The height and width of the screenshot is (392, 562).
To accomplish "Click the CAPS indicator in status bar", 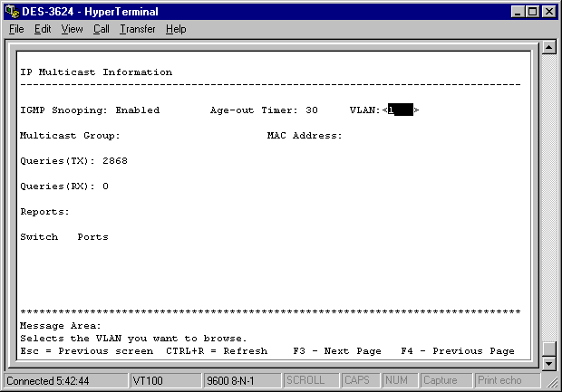I will [x=361, y=380].
